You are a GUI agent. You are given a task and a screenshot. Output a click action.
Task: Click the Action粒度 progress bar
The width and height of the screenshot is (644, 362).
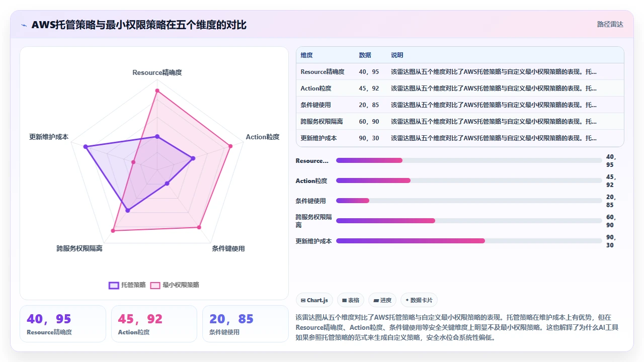(469, 180)
